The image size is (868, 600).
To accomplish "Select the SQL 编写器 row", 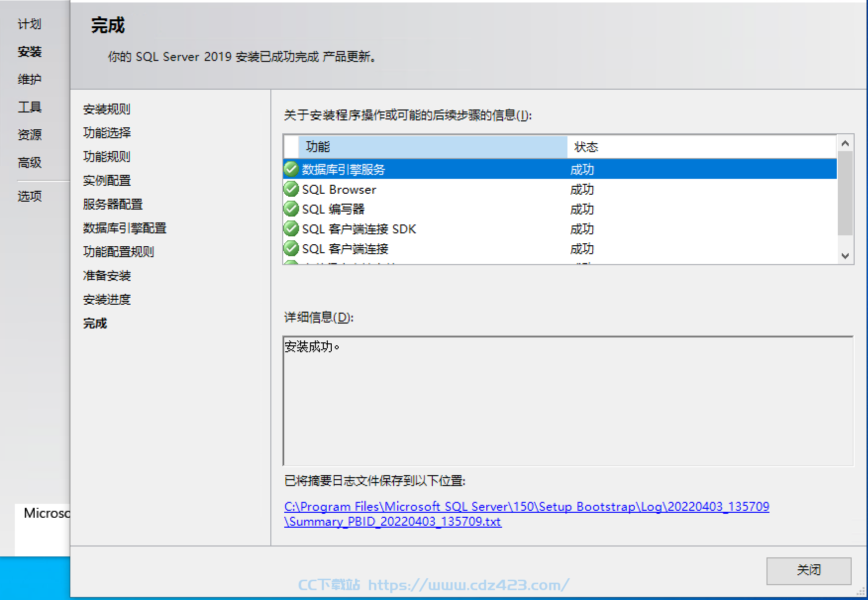I will tap(560, 209).
